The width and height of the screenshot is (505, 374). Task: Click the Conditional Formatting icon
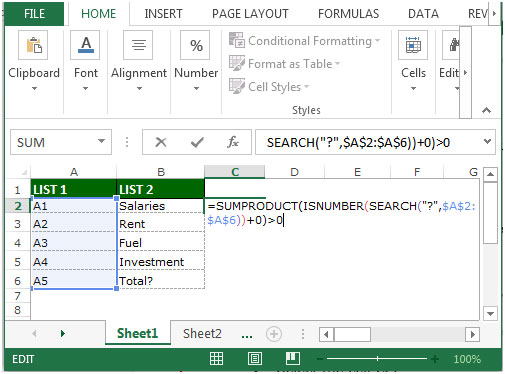[237, 40]
